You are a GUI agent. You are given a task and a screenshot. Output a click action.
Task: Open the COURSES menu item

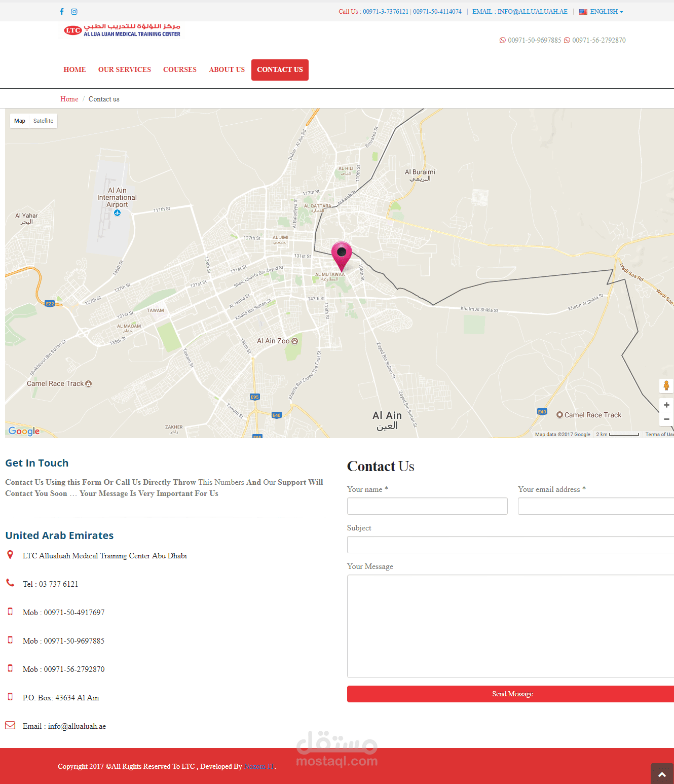tap(180, 69)
